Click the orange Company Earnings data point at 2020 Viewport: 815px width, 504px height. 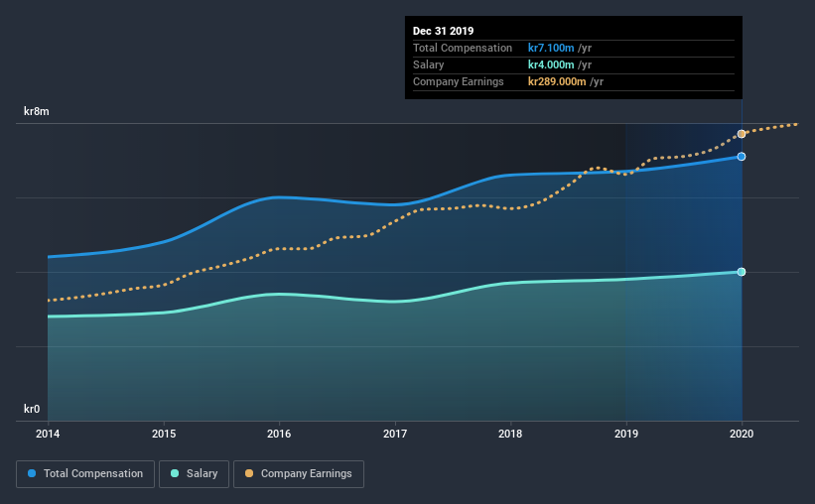[x=742, y=134]
